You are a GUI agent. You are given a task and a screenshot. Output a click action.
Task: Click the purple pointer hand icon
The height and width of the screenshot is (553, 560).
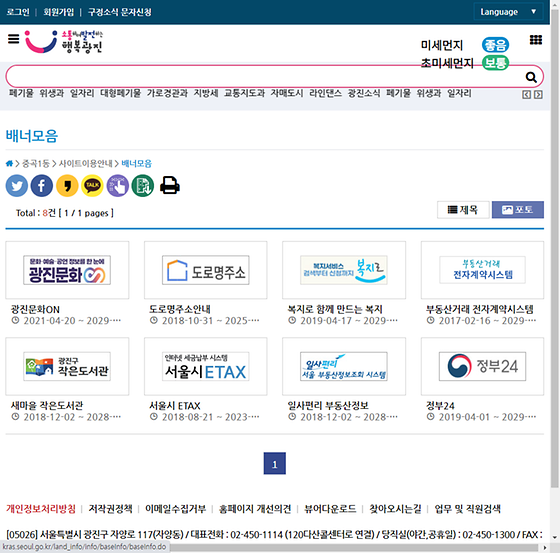(118, 186)
